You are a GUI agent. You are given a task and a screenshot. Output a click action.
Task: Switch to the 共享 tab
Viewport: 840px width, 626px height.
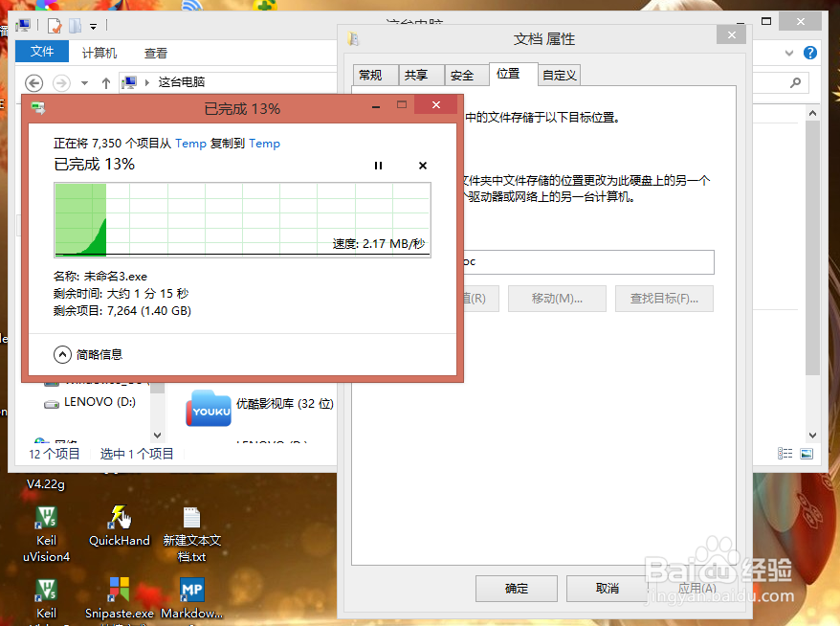(421, 75)
